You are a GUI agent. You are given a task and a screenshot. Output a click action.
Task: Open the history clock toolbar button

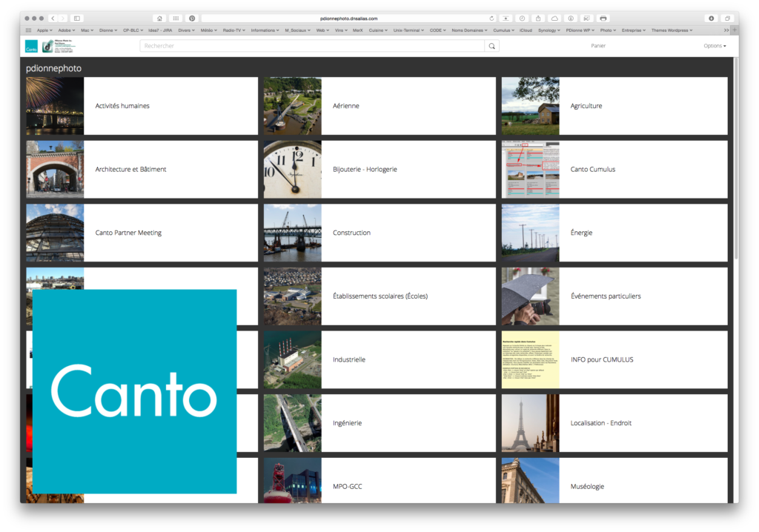pyautogui.click(x=522, y=19)
